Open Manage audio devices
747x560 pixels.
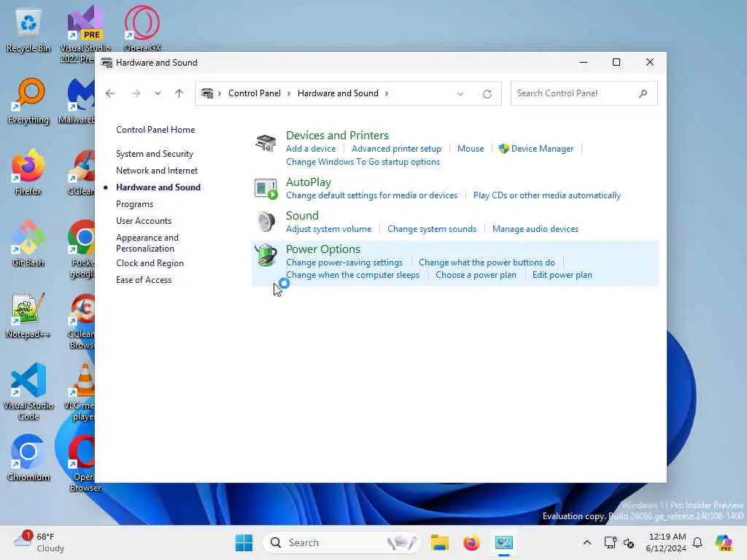[x=535, y=228]
